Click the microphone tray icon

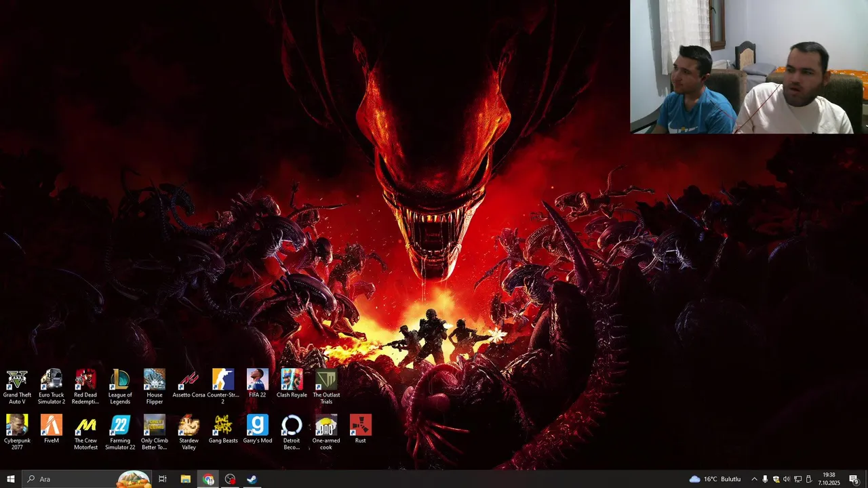tap(765, 479)
